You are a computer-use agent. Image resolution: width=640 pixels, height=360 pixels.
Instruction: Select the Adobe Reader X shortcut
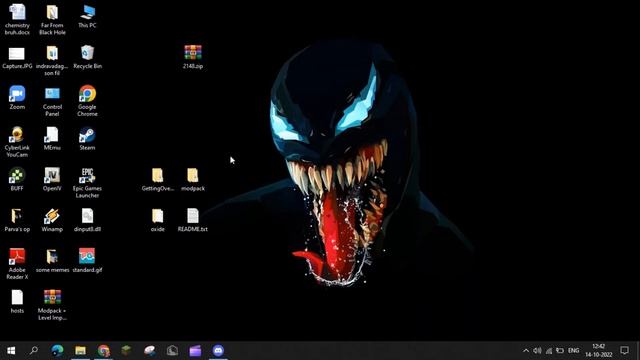(x=17, y=257)
